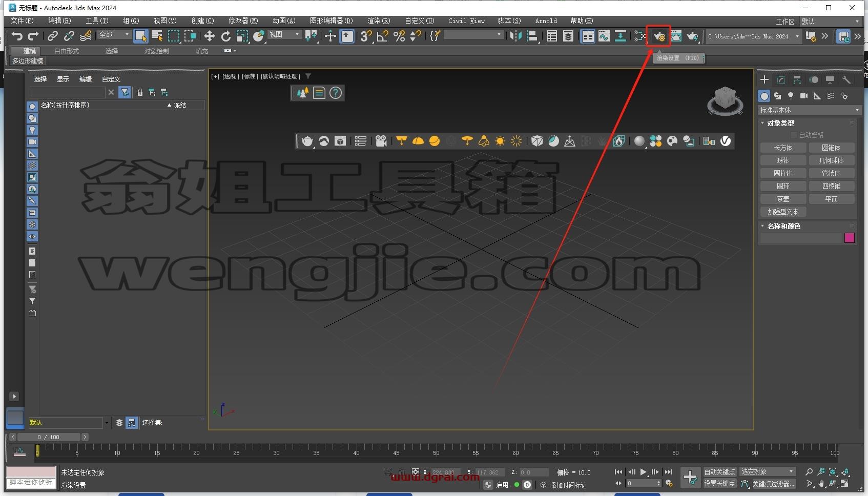Screen dimensions: 868x496
Task: Switch to the 自由形式 ribbon tab
Action: tap(67, 51)
